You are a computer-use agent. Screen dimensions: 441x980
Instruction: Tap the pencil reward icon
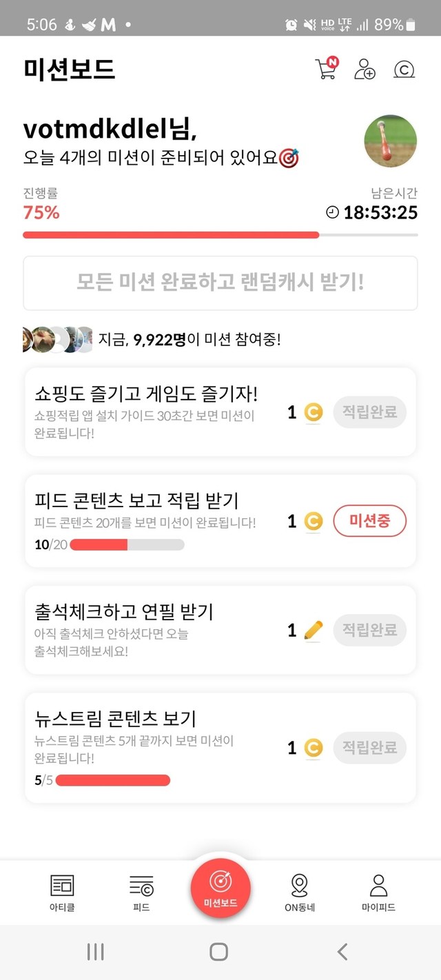pyautogui.click(x=313, y=630)
